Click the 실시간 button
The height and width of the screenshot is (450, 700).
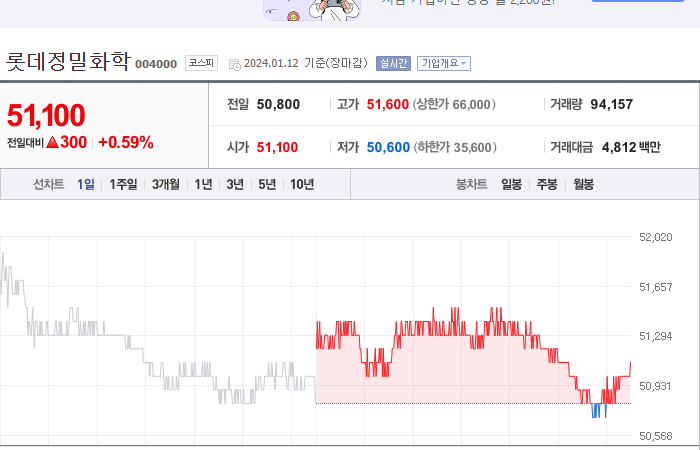tap(393, 63)
